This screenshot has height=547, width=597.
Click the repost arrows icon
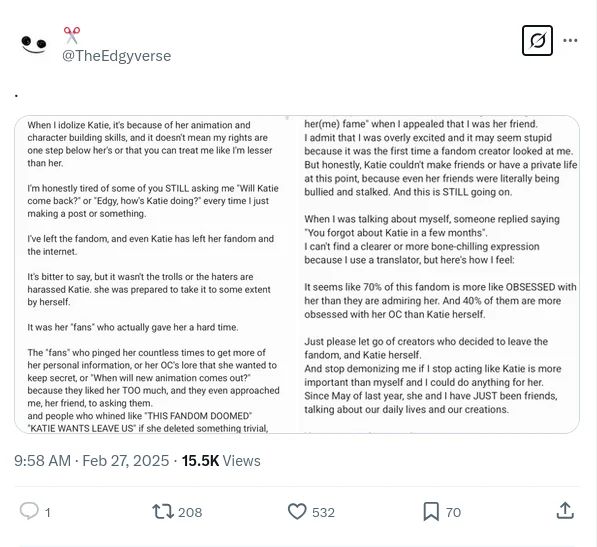pos(163,512)
